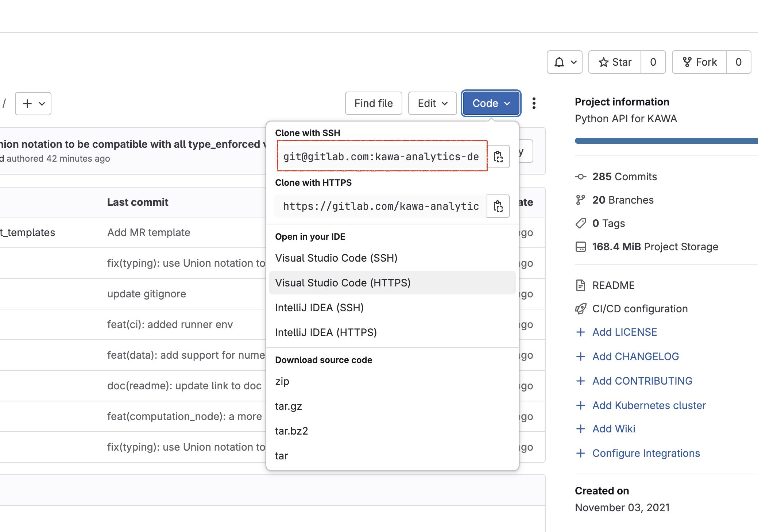View the 20 Branches link

point(623,200)
